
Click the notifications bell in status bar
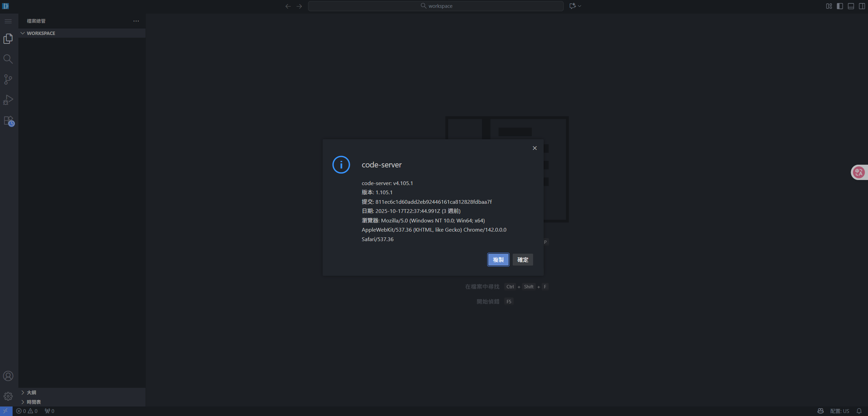(859, 411)
